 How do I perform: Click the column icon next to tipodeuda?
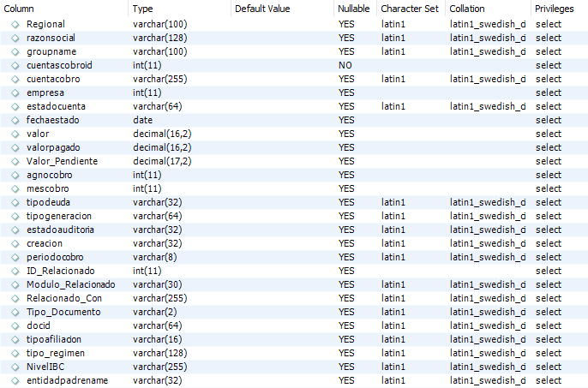[x=15, y=203]
